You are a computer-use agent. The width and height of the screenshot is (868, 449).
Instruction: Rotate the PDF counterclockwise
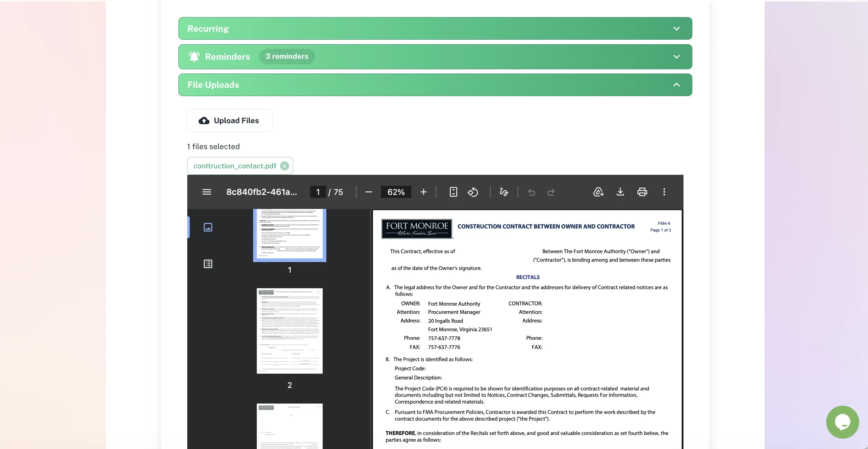473,192
